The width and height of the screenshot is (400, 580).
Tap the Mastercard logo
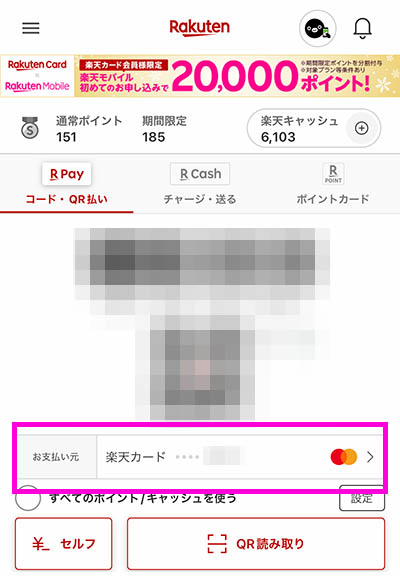[x=344, y=457]
